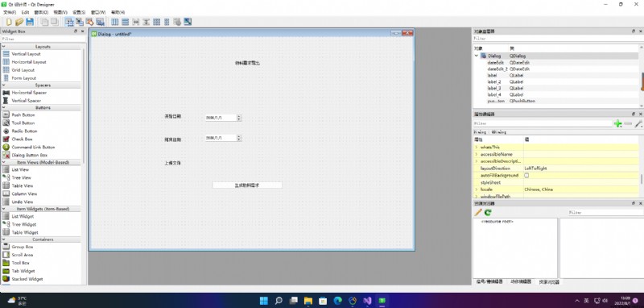Apply Lay Out in a Grid

[x=156, y=22]
